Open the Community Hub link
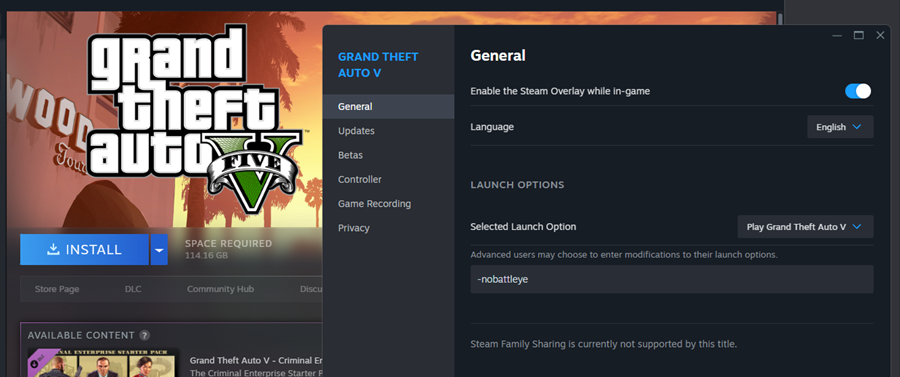 (220, 289)
